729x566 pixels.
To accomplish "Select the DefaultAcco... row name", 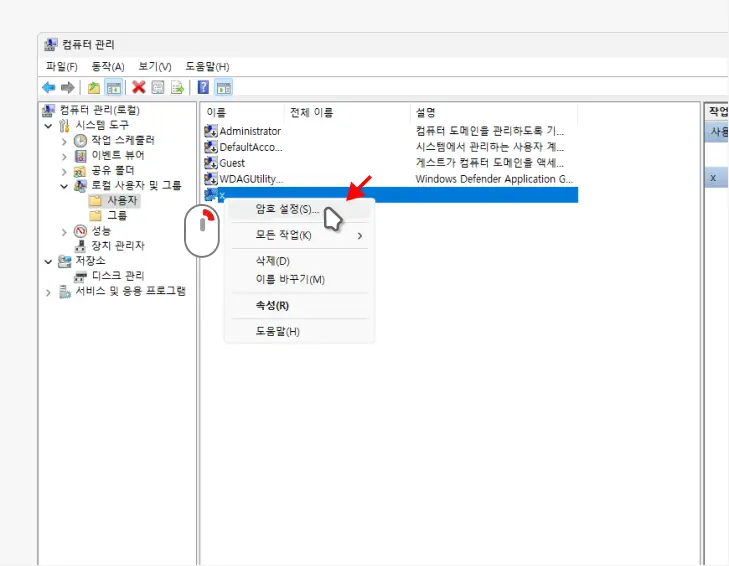I will coord(251,147).
